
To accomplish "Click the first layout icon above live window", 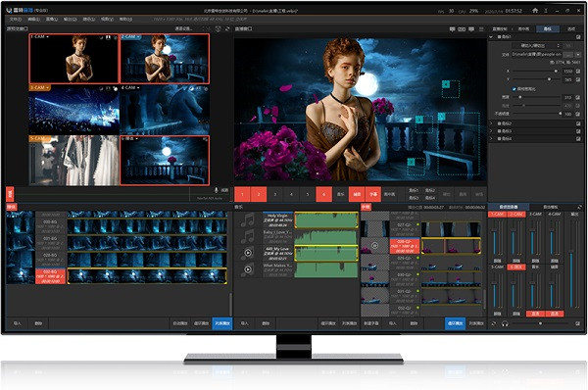I will click(452, 28).
